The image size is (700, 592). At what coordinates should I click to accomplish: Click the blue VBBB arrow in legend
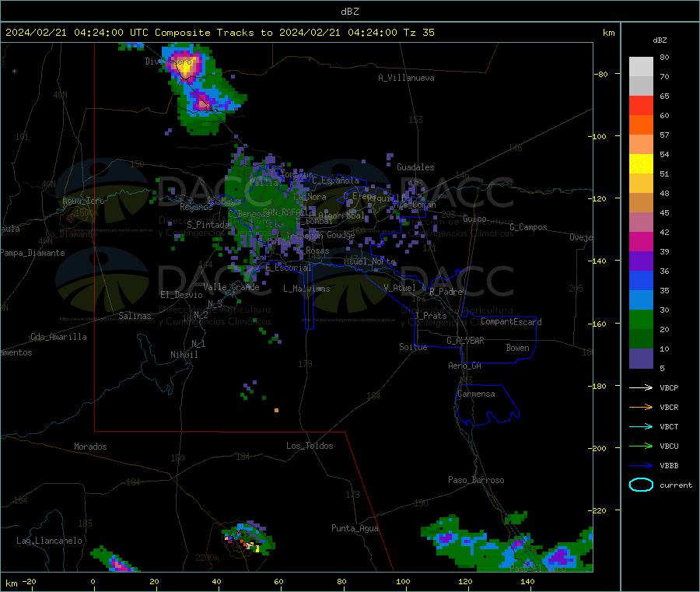pyautogui.click(x=641, y=466)
